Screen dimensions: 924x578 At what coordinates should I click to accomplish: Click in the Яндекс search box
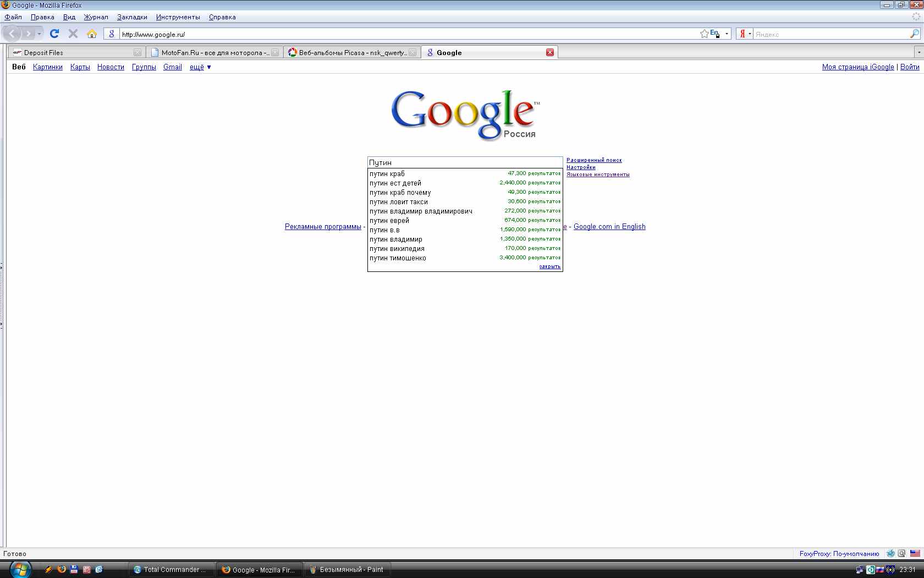(x=831, y=34)
